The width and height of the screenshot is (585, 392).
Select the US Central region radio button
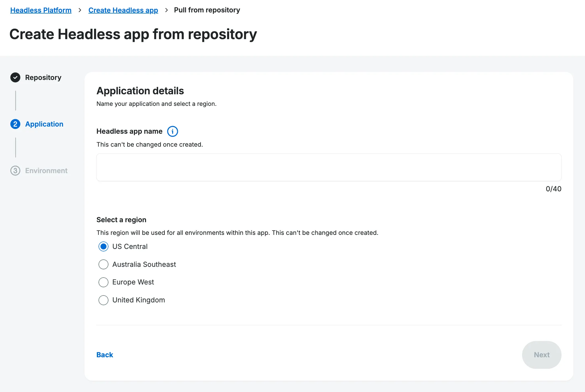(x=103, y=246)
